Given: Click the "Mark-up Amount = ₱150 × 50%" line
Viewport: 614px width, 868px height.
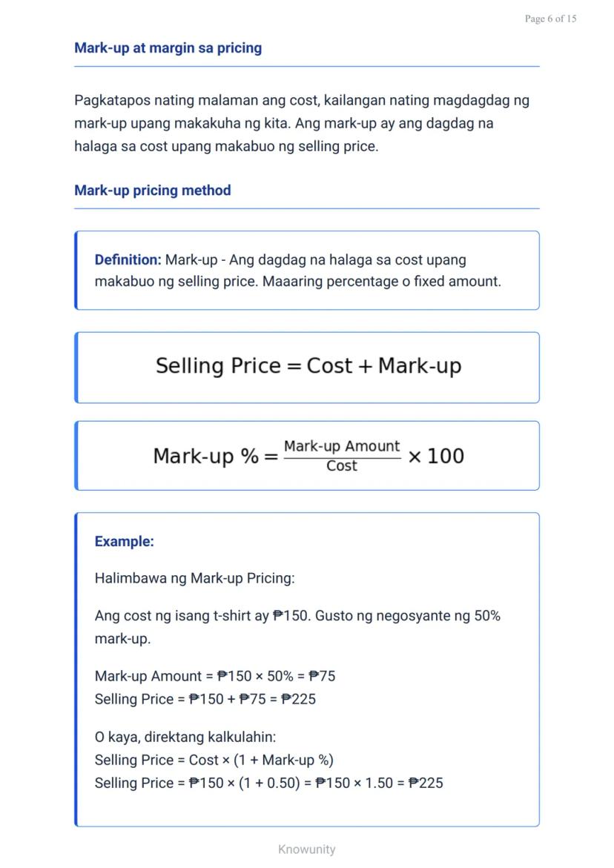Looking at the screenshot, I should tap(215, 676).
